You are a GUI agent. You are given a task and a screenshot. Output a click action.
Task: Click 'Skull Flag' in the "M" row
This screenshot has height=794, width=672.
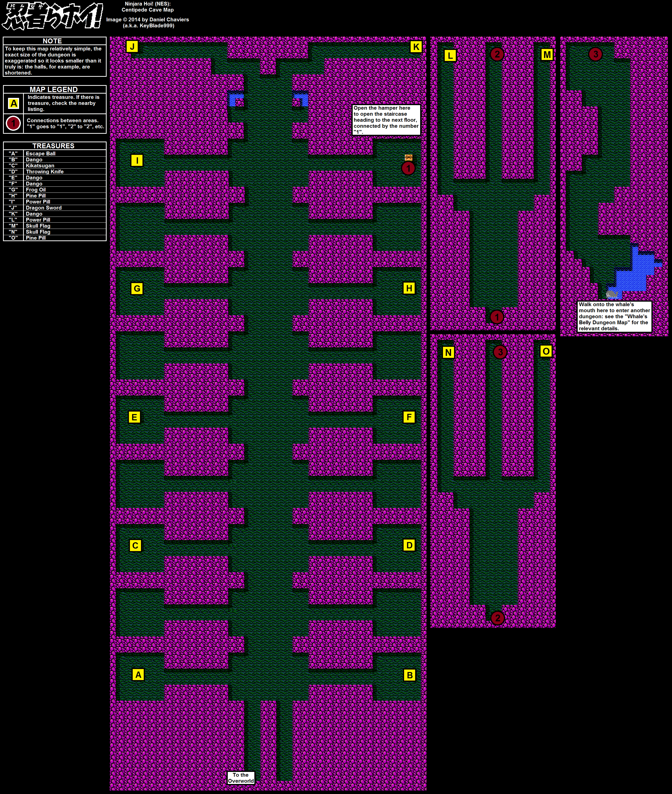click(38, 226)
